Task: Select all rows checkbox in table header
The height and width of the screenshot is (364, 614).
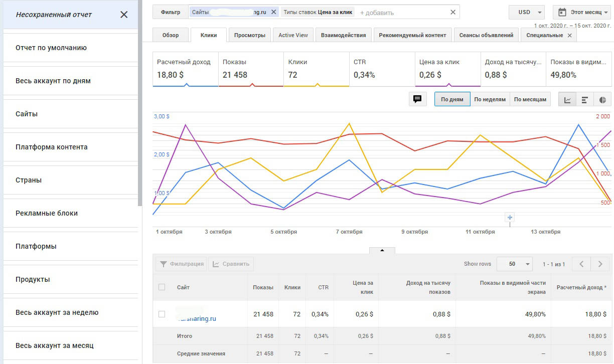Action: tap(162, 287)
